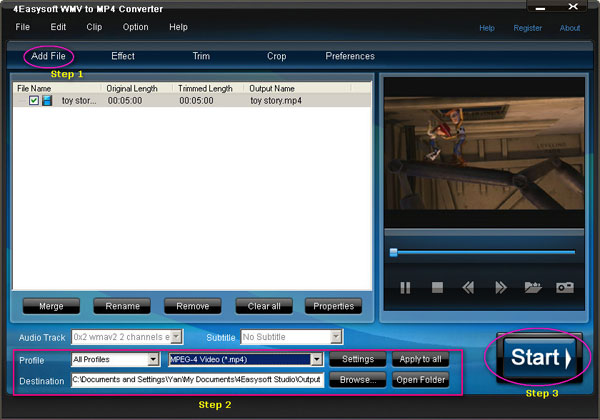Click the Help link at top right
This screenshot has width=600, height=420.
(487, 28)
